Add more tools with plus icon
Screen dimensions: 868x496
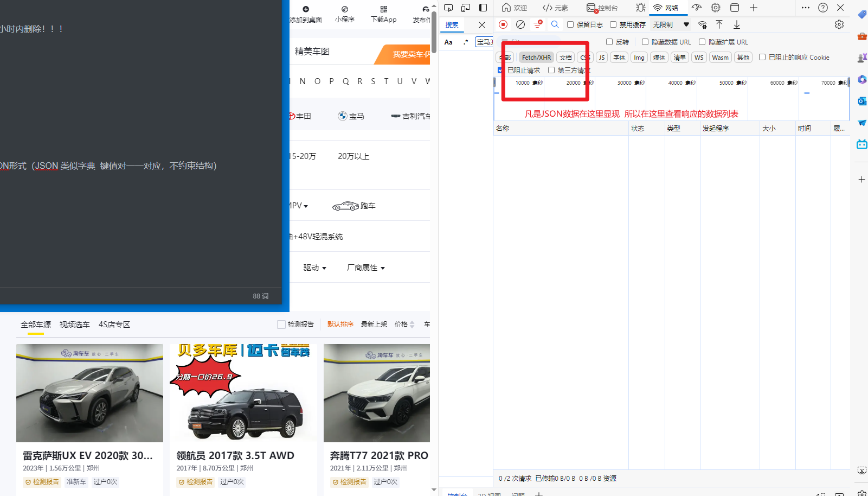click(x=754, y=8)
